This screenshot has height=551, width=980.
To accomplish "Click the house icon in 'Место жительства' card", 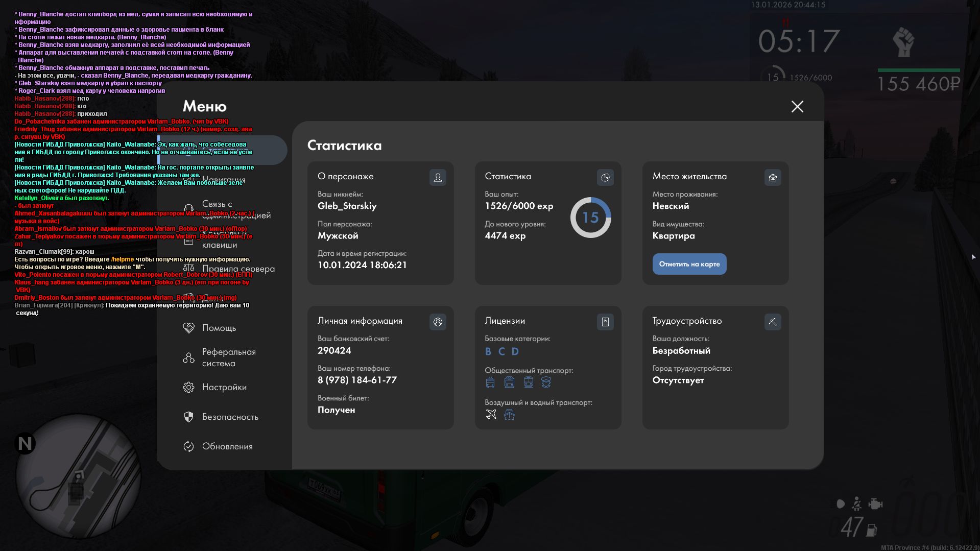I will point(773,177).
